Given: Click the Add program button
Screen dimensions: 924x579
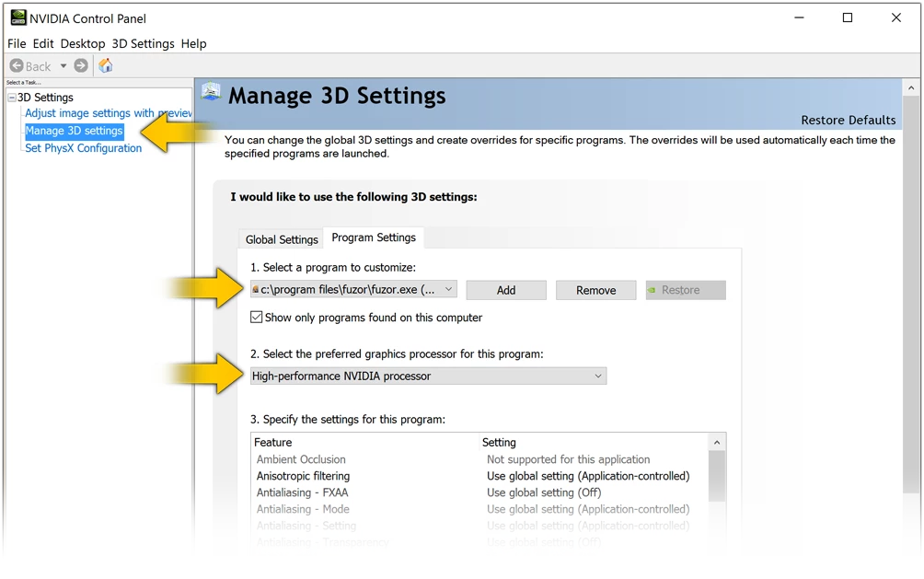Looking at the screenshot, I should coord(506,290).
